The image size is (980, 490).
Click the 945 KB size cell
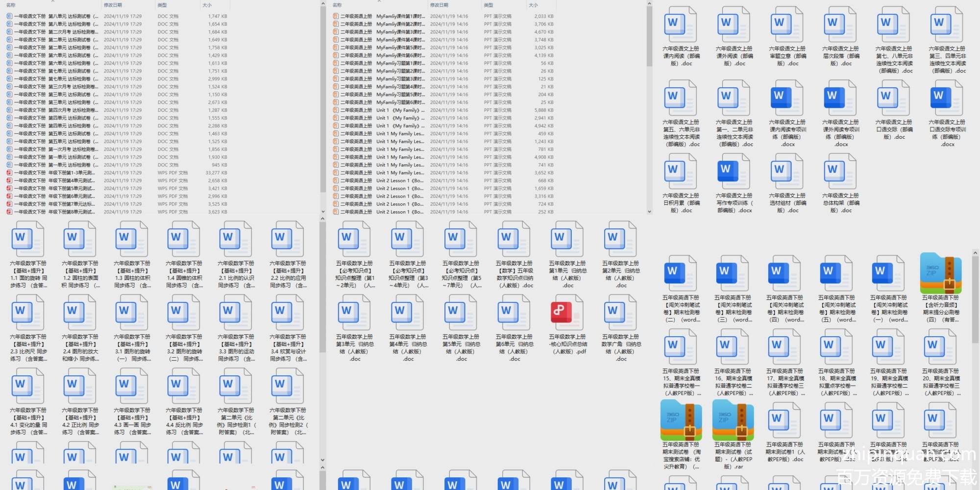click(x=219, y=165)
